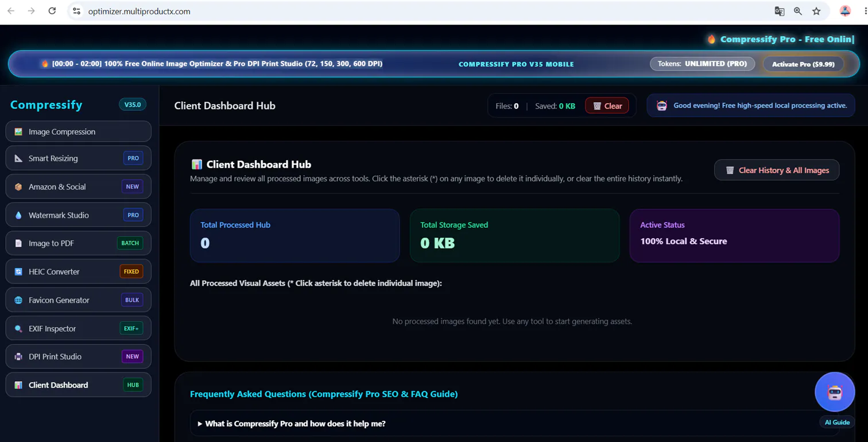
Task: Click the chart icon beside Client Dashboard Hub heading
Action: [x=197, y=165]
